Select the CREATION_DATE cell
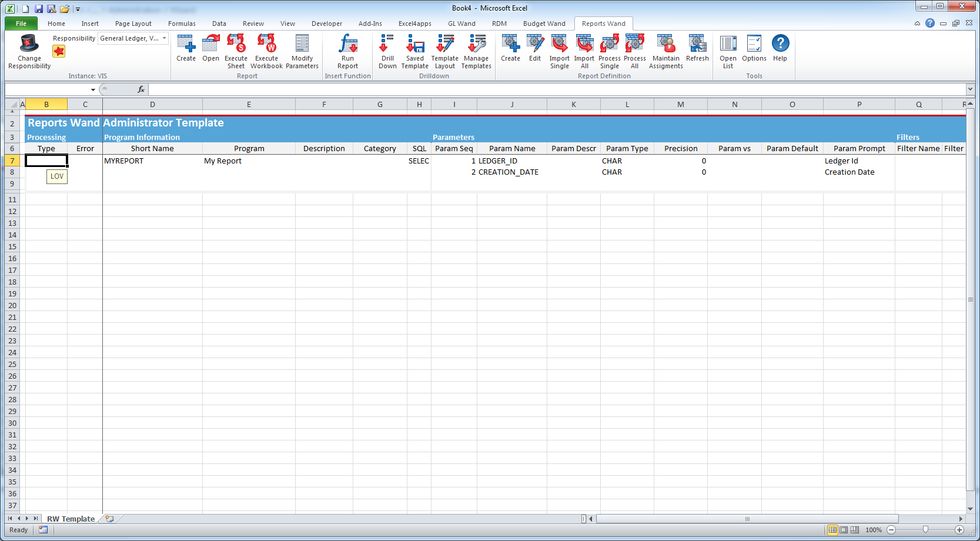Viewport: 980px width, 541px height. pyautogui.click(x=512, y=172)
